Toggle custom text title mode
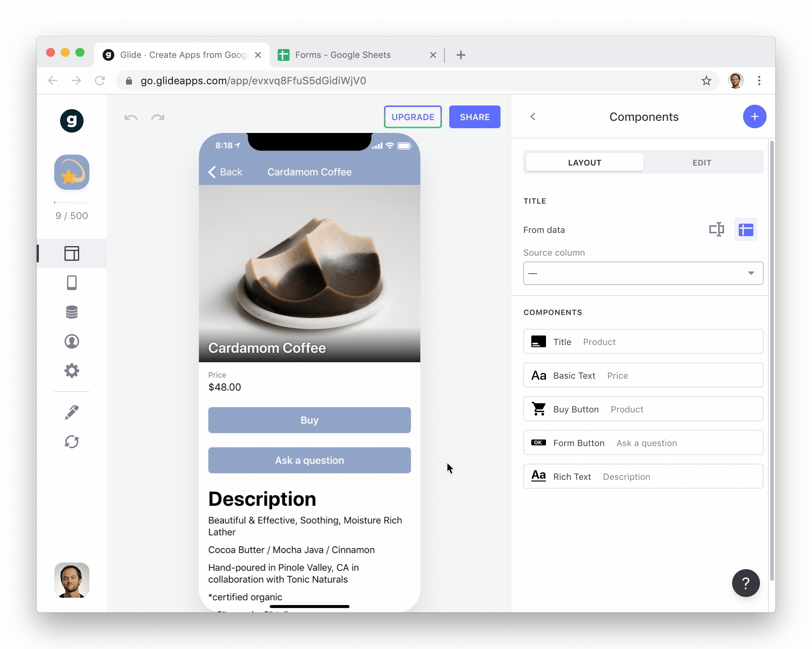Viewport: 812px width, 649px height. click(716, 229)
